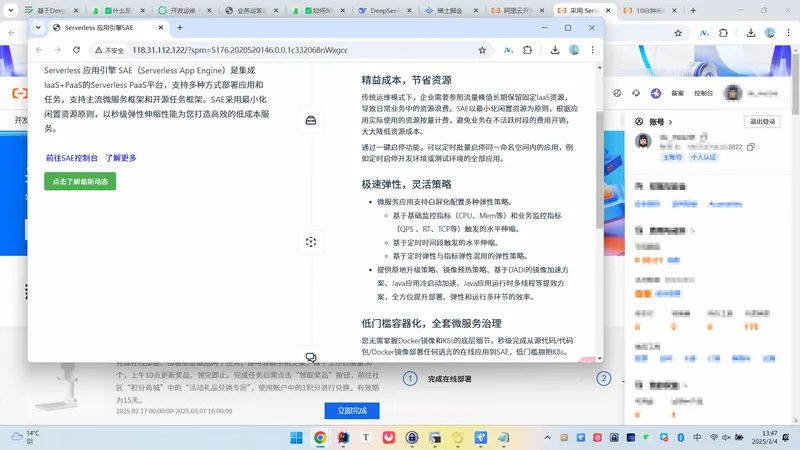Close the Serverless 应用引擎SAE tab
Viewport: 800px width, 450px height.
click(161, 28)
